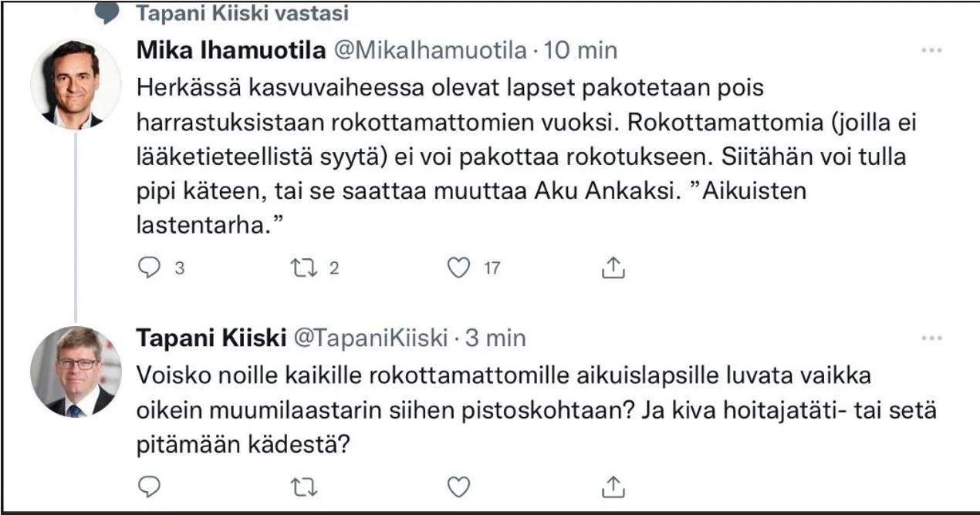Screen dimensions: 980x515
Task: Click the 'Tapani Kiiski vastasi' header
Action: coord(242,13)
